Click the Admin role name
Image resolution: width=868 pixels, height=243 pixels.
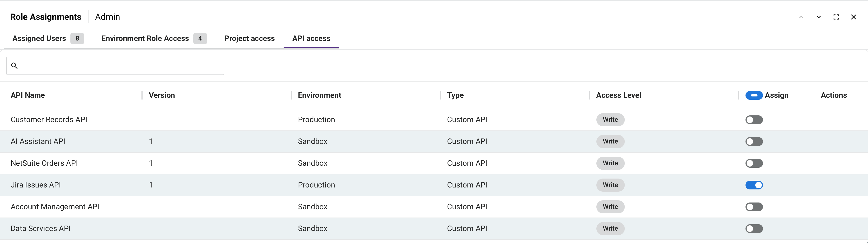coord(107,17)
